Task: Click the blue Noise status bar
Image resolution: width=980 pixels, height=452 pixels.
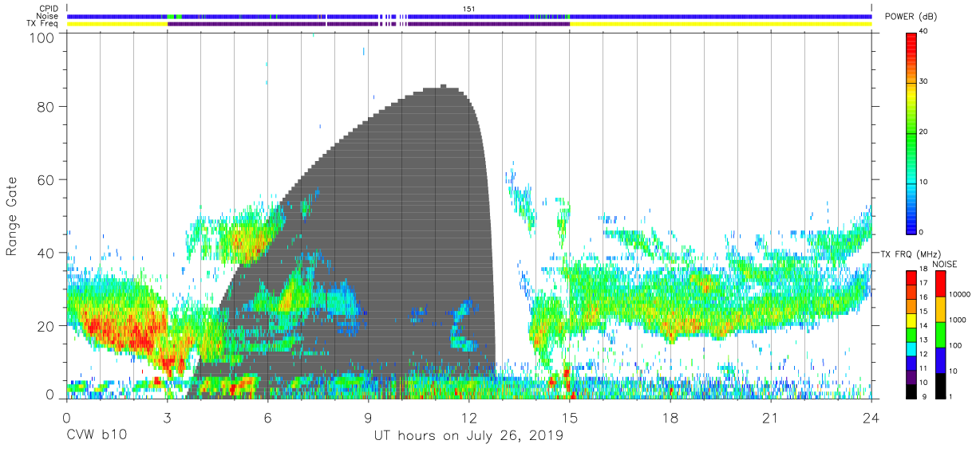Action: pos(468,16)
